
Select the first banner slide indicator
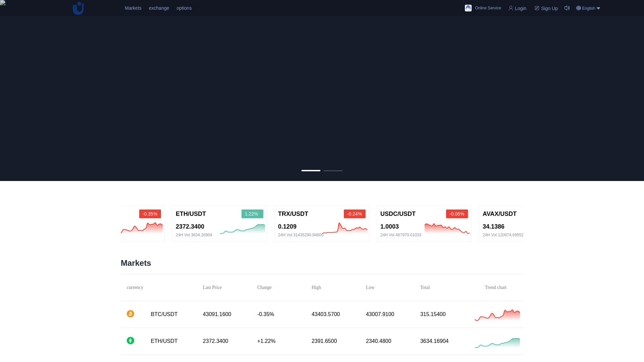coord(311,171)
